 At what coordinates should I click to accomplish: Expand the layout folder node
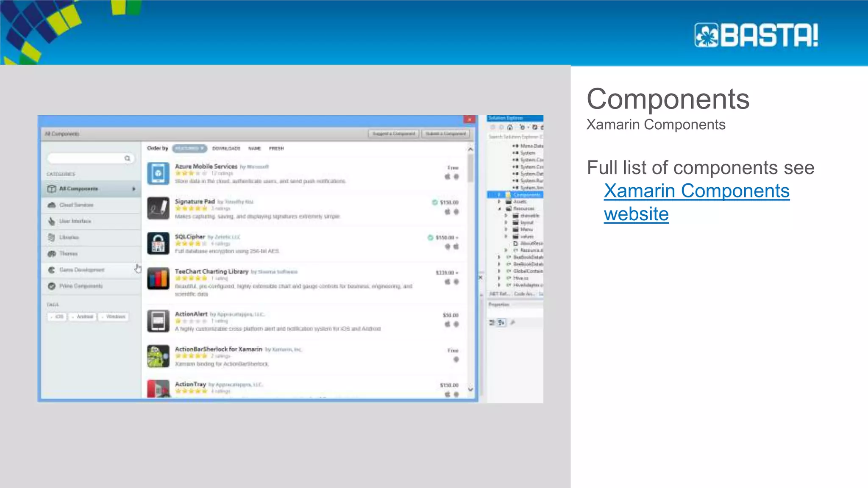pyautogui.click(x=506, y=222)
